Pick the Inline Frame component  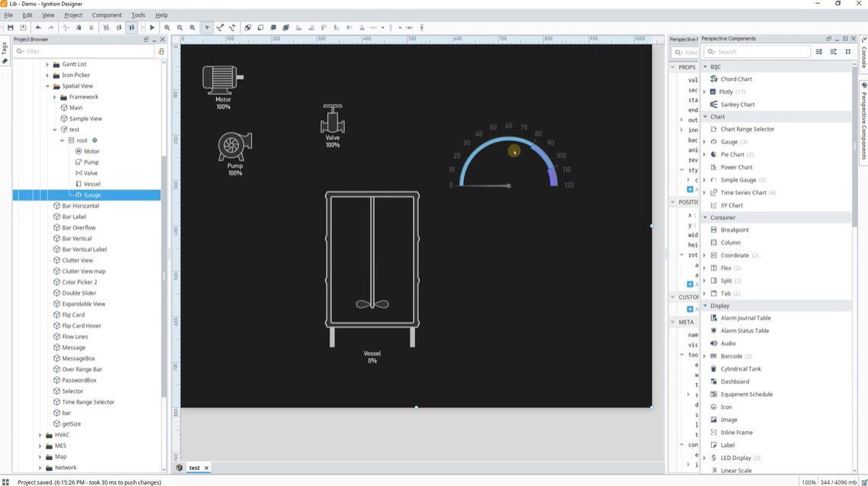[x=736, y=433]
